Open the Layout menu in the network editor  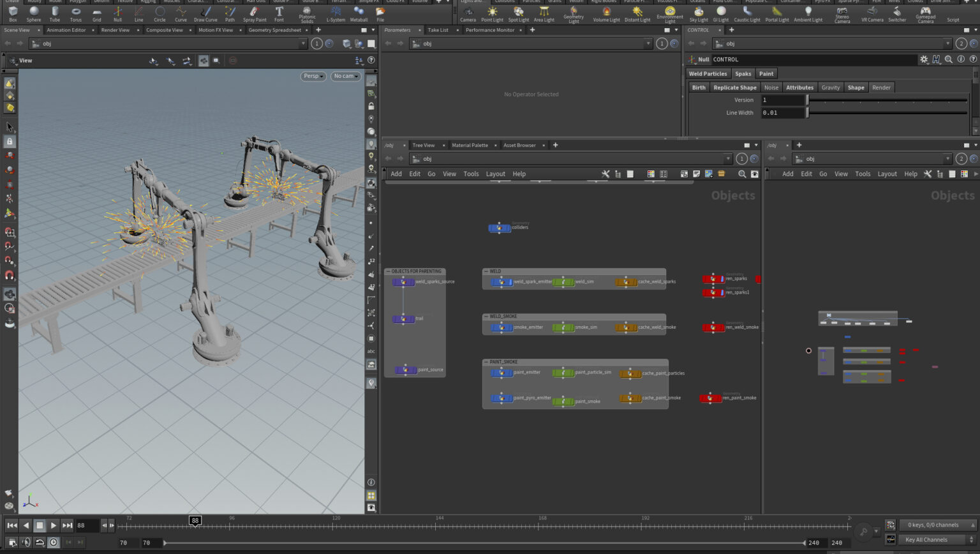point(496,174)
